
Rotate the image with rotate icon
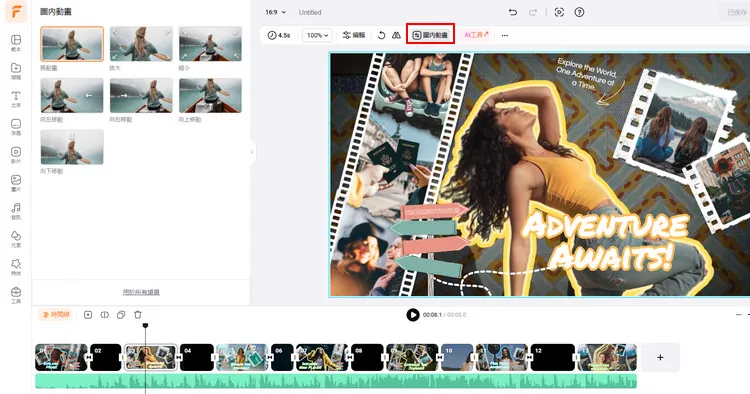tap(381, 35)
